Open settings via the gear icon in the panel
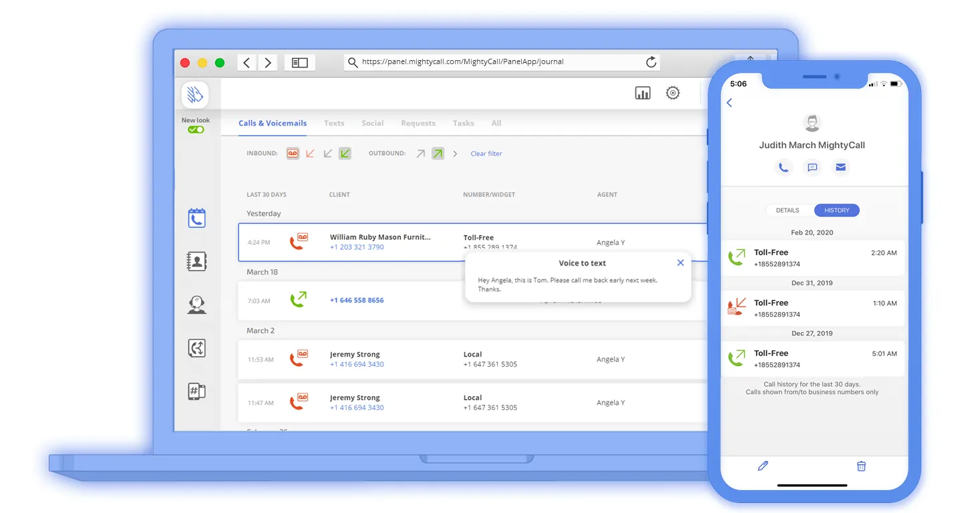The image size is (980, 513). (x=673, y=93)
